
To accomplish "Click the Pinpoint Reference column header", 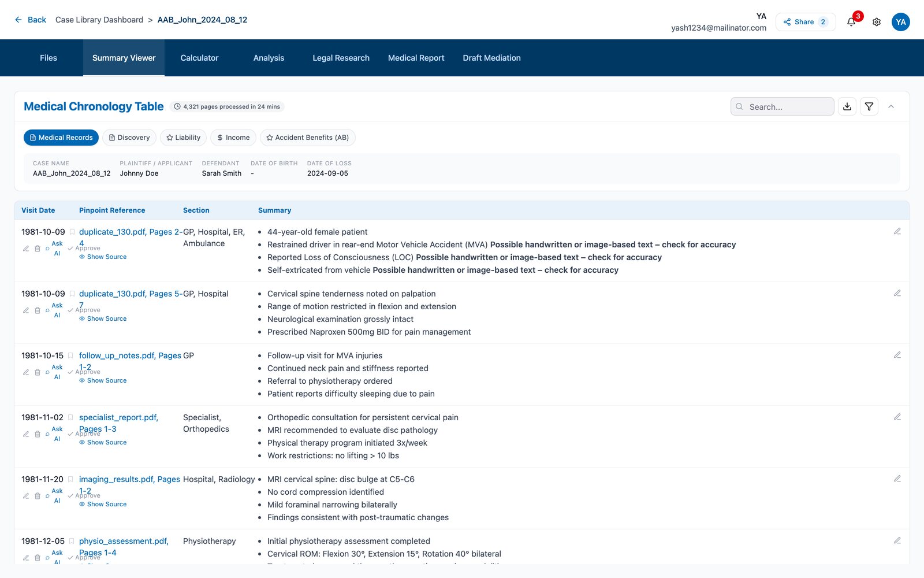I will coord(112,210).
